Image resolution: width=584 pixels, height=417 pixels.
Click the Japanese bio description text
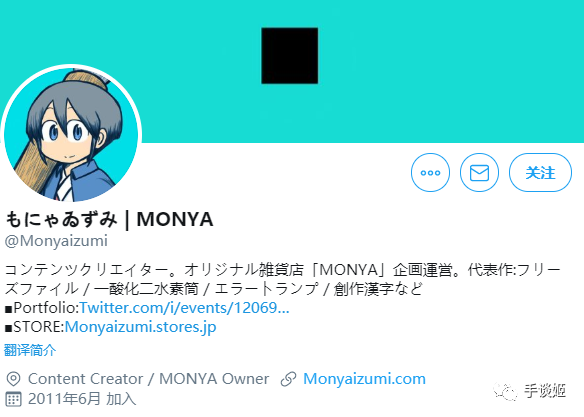[x=282, y=279]
